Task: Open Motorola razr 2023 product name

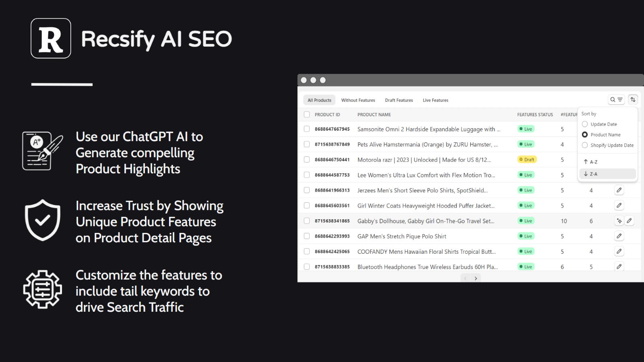Action: [424, 160]
